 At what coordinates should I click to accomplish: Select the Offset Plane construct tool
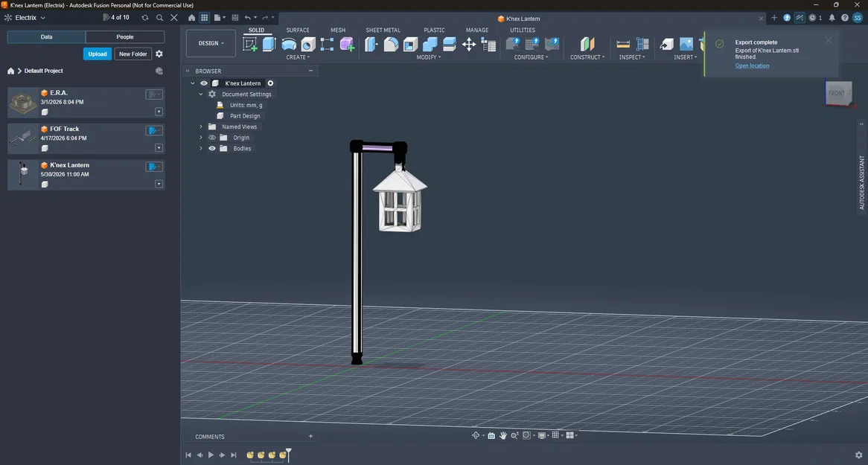coord(587,45)
